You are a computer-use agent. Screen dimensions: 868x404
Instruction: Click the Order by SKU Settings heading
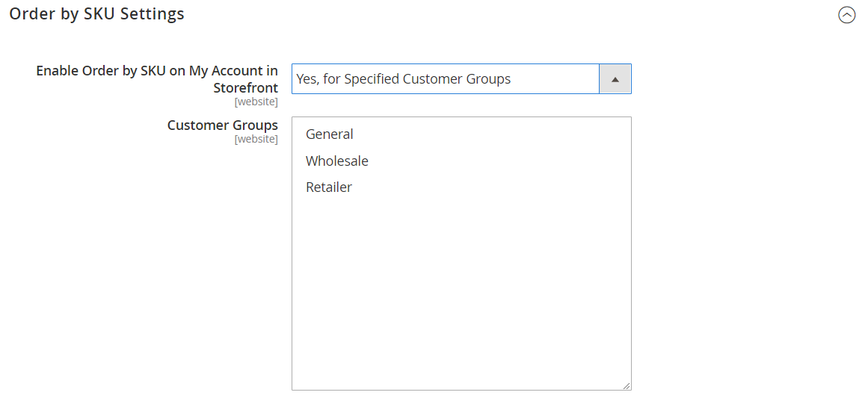pos(96,13)
